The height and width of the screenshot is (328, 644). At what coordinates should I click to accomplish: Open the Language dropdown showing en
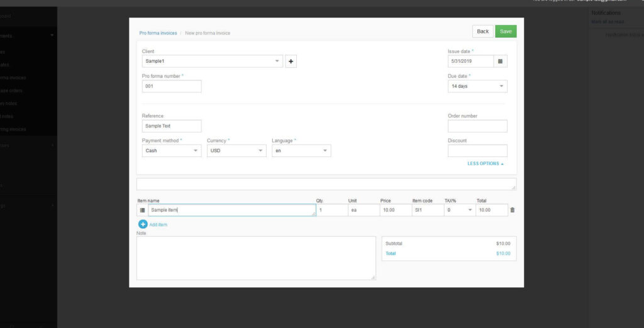tap(301, 151)
